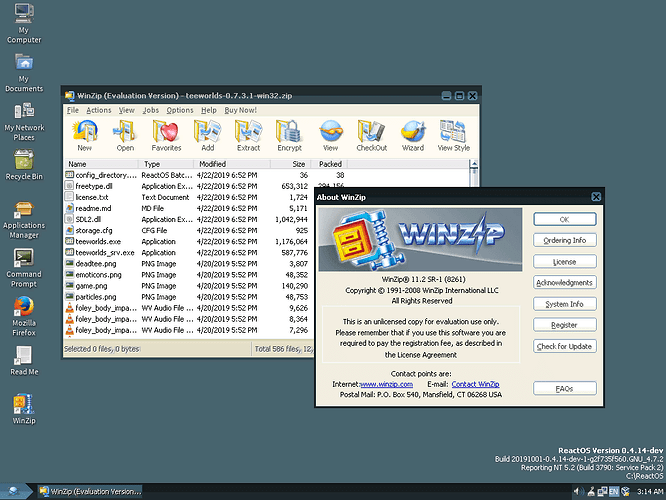Click the New archive toolbar icon
Viewport: 666px width, 500px height.
tap(85, 136)
